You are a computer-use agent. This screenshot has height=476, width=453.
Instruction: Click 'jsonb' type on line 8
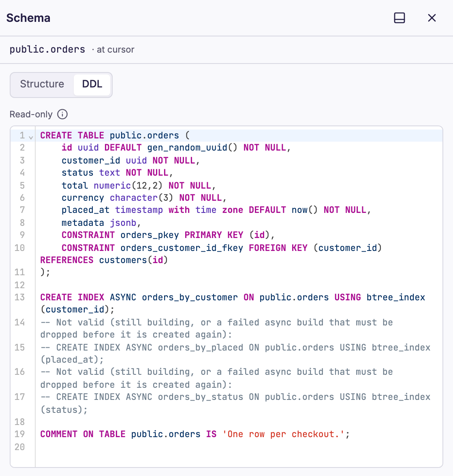pos(123,223)
